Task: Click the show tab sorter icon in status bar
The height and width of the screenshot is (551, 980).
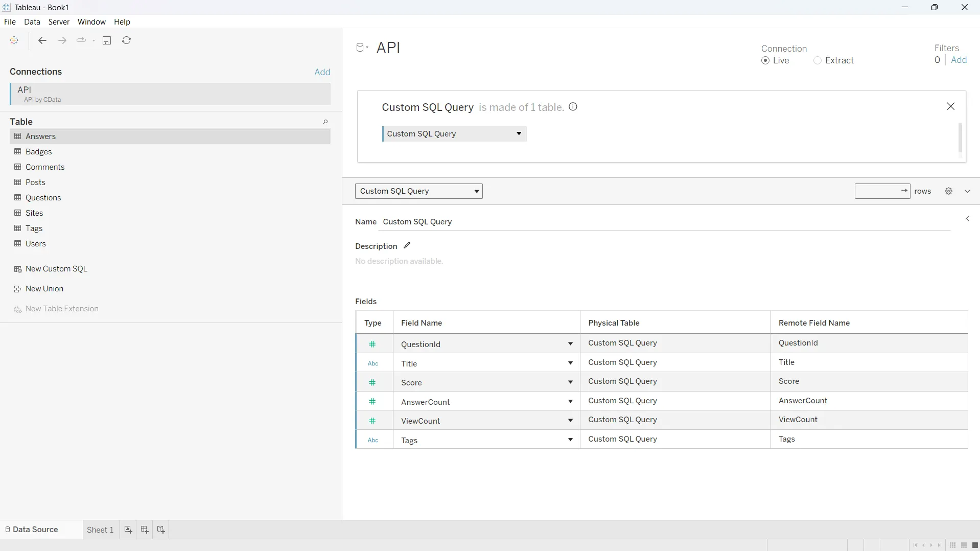Action: pyautogui.click(x=953, y=545)
